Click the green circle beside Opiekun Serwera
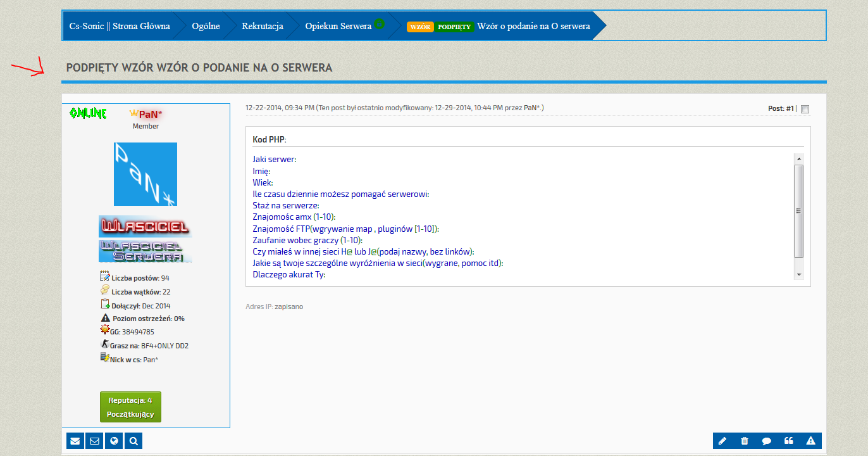Screen dimensions: 868x456 click(x=379, y=24)
